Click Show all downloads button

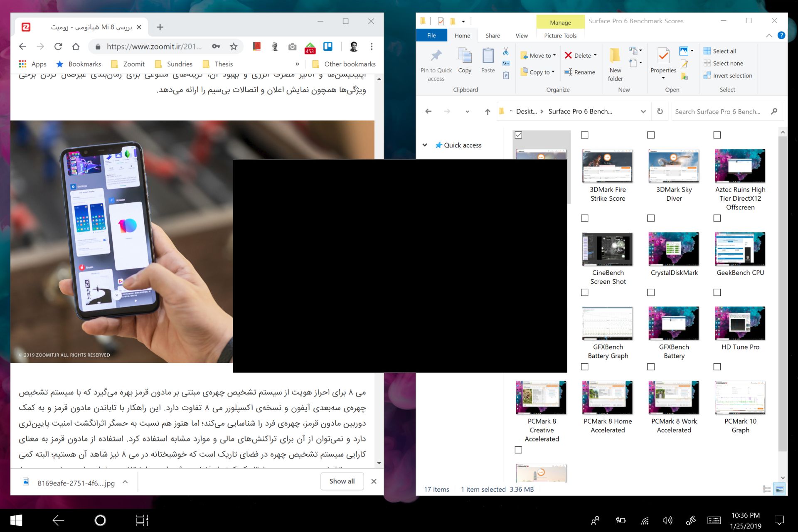tap(342, 481)
